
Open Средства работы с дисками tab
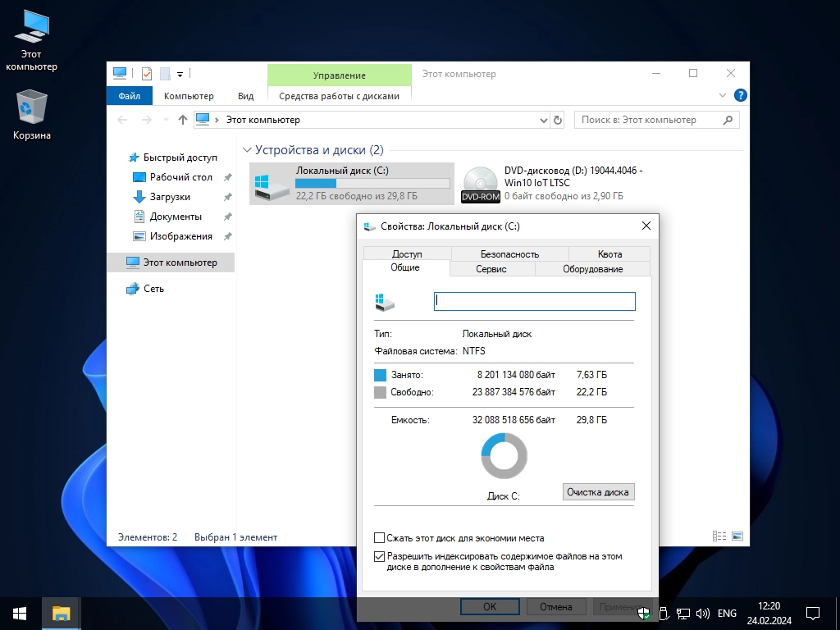[x=339, y=96]
